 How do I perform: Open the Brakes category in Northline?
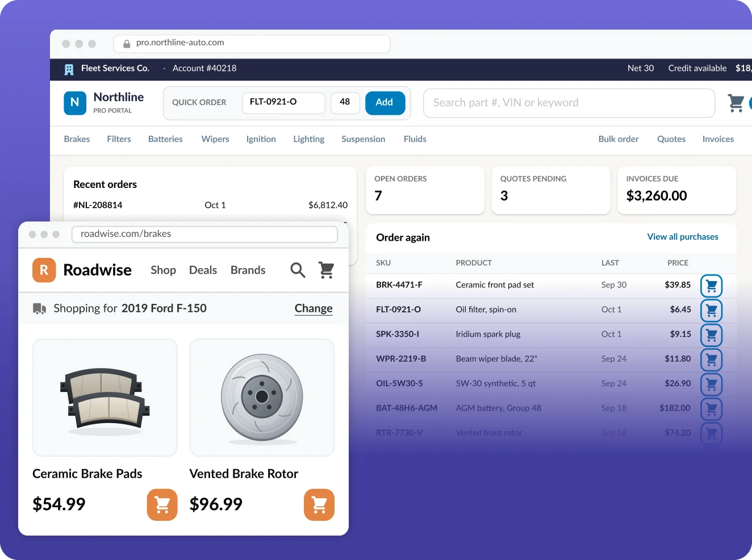point(77,139)
